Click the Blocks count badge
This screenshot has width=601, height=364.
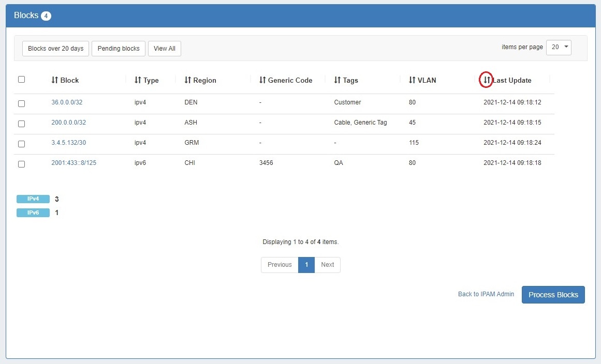pos(46,16)
